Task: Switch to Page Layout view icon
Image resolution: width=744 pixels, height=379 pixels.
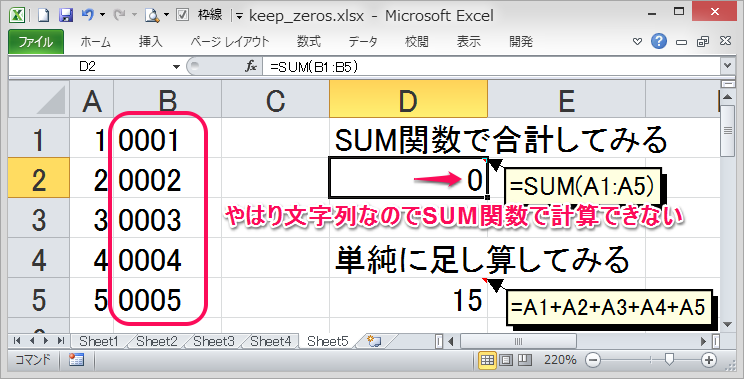Action: coord(505,360)
